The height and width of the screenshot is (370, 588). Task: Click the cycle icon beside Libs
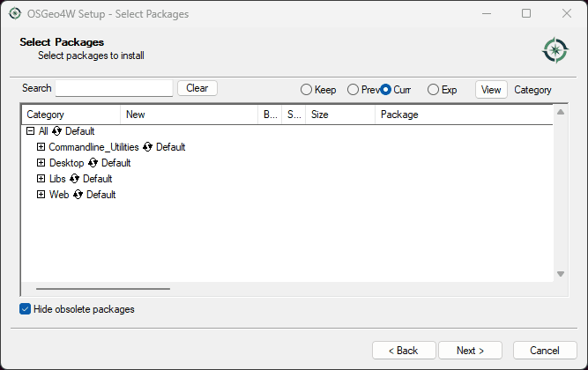[74, 179]
